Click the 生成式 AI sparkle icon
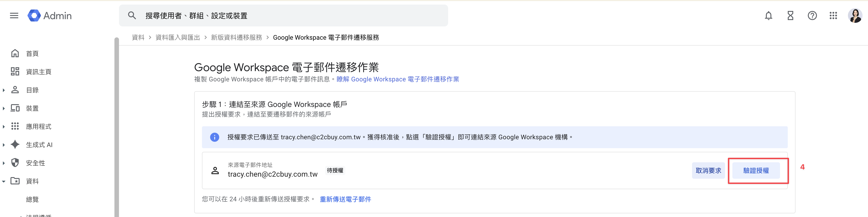Image resolution: width=868 pixels, height=217 pixels. point(15,144)
